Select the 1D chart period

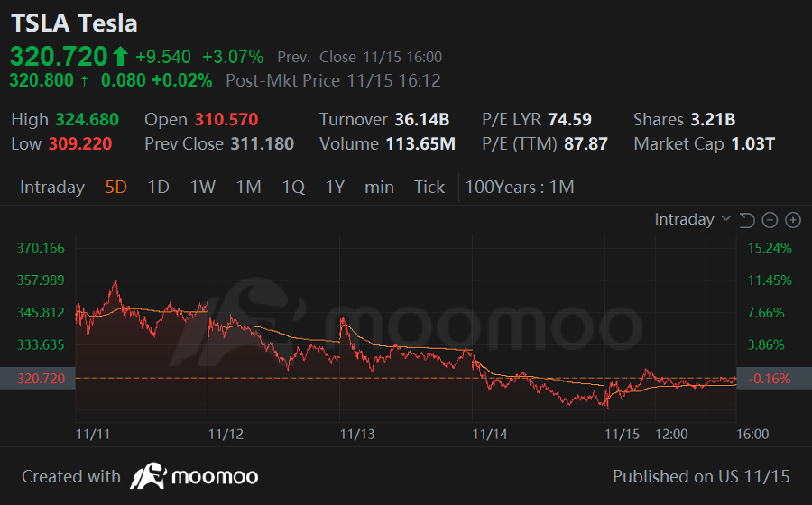click(x=158, y=187)
